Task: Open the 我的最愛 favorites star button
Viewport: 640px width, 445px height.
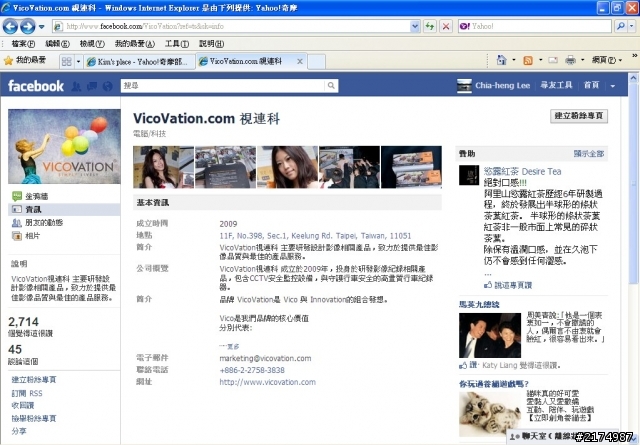Action: [x=25, y=61]
